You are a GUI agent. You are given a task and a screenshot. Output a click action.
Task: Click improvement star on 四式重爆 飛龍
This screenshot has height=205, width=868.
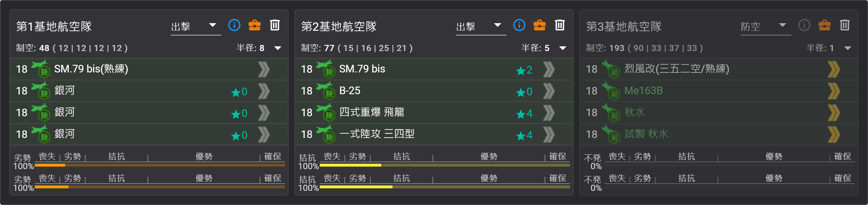524,113
